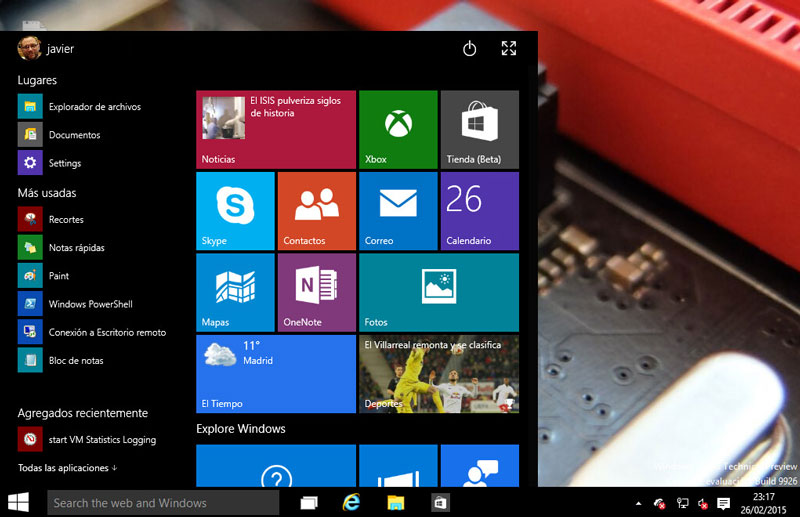This screenshot has height=517, width=800.
Task: Open the Tienda (Beta) tile
Action: [x=480, y=130]
